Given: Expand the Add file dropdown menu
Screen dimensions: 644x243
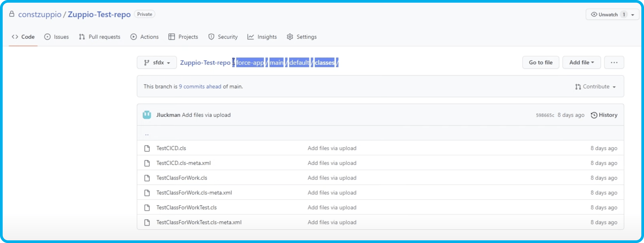Looking at the screenshot, I should 581,62.
